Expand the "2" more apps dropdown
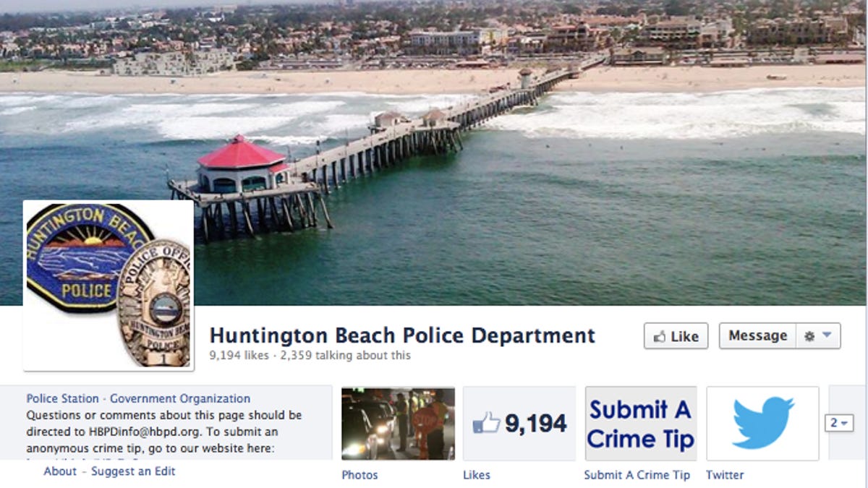This screenshot has width=868, height=488. pyautogui.click(x=839, y=423)
